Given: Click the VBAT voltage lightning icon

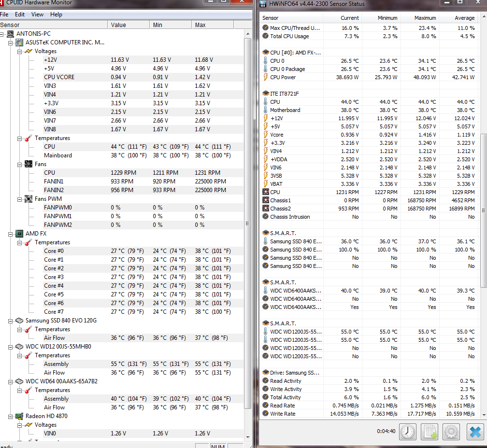Looking at the screenshot, I should pos(266,183).
